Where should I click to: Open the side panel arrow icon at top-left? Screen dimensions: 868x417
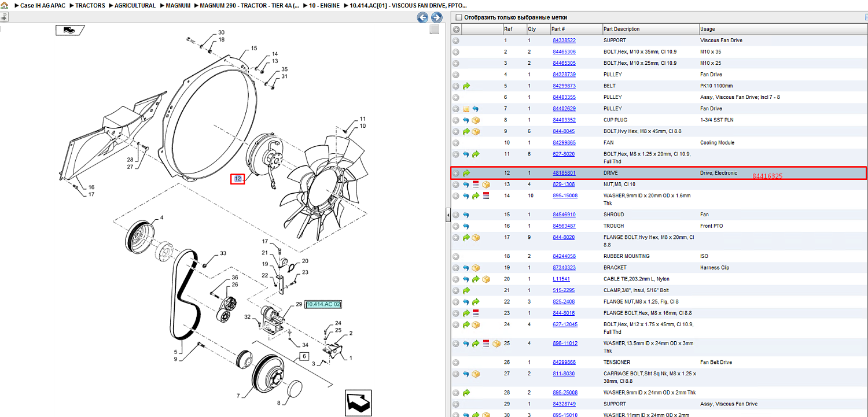(x=3, y=17)
